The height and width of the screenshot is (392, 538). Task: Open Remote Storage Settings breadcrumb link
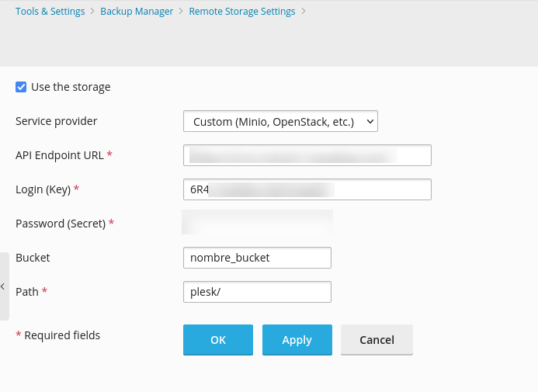[x=242, y=12]
